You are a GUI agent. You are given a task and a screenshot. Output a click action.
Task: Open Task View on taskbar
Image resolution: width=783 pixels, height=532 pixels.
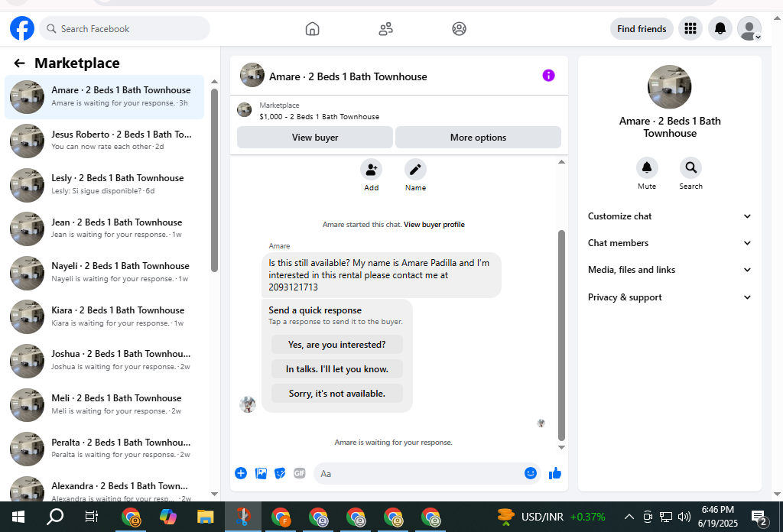92,517
